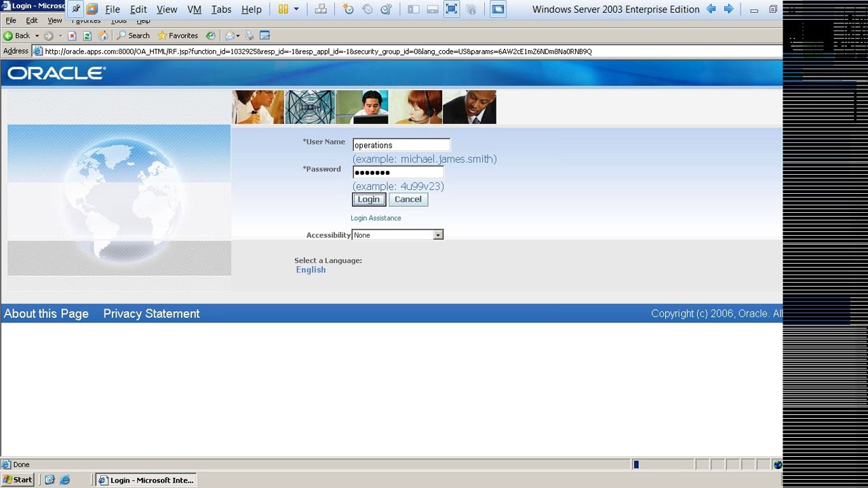
Task: Go to the browser Home page
Action: click(x=103, y=36)
